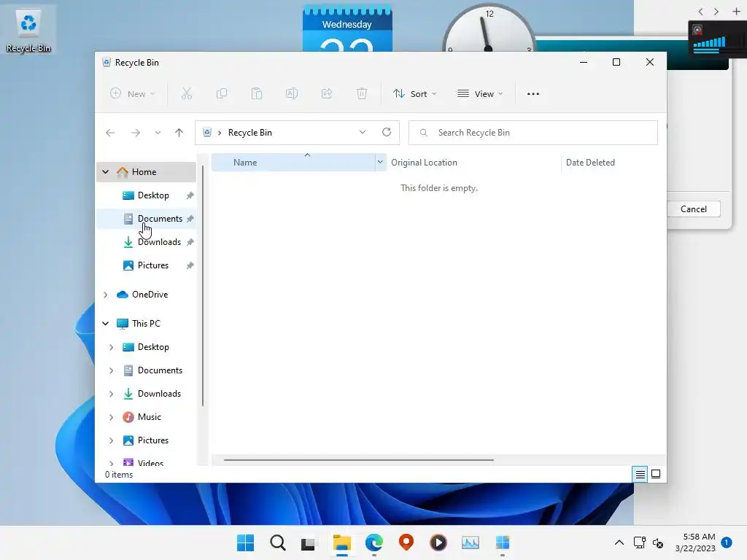The image size is (747, 560).
Task: Expand Pictures under This PC
Action: tap(111, 440)
